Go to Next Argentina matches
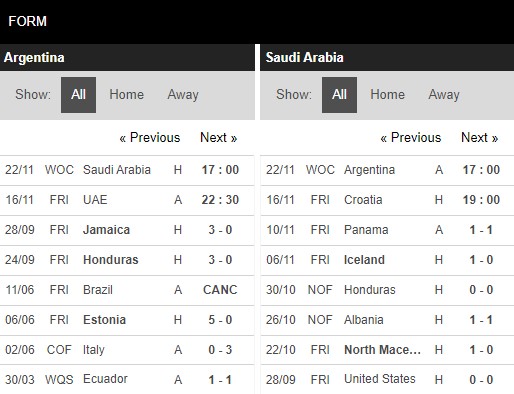 (219, 137)
